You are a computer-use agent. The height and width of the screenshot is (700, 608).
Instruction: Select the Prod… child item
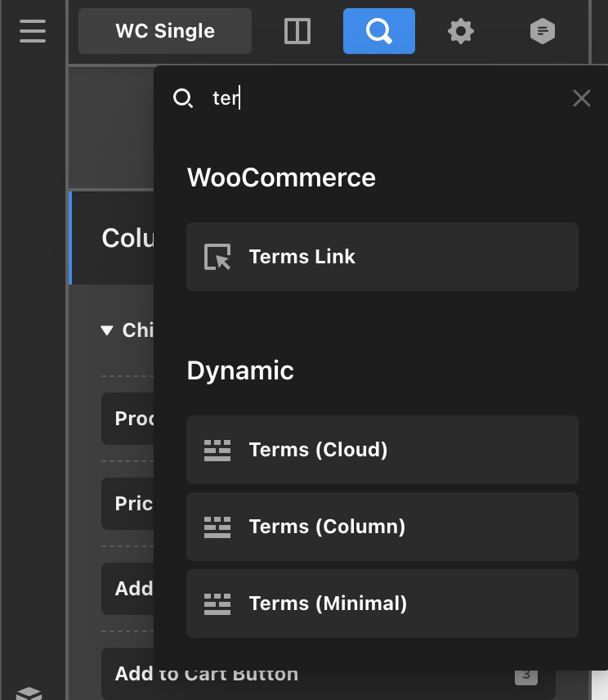[x=127, y=419]
